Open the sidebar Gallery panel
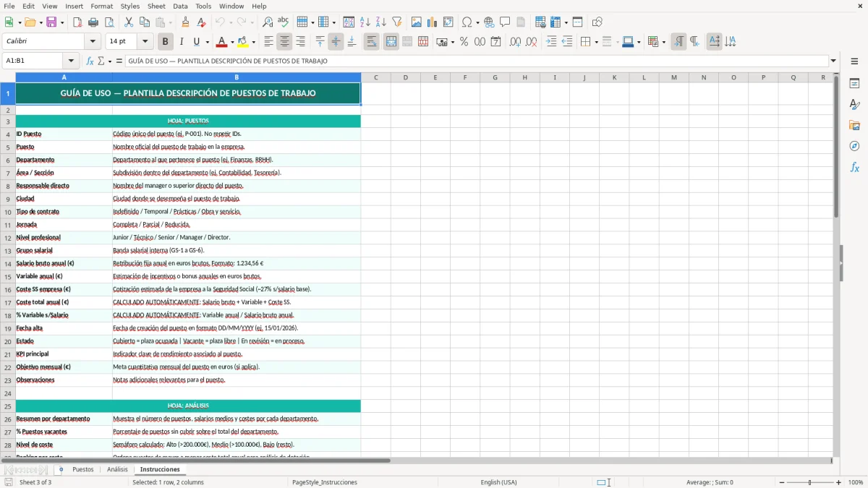Screen dimensions: 868x488 (x=854, y=125)
